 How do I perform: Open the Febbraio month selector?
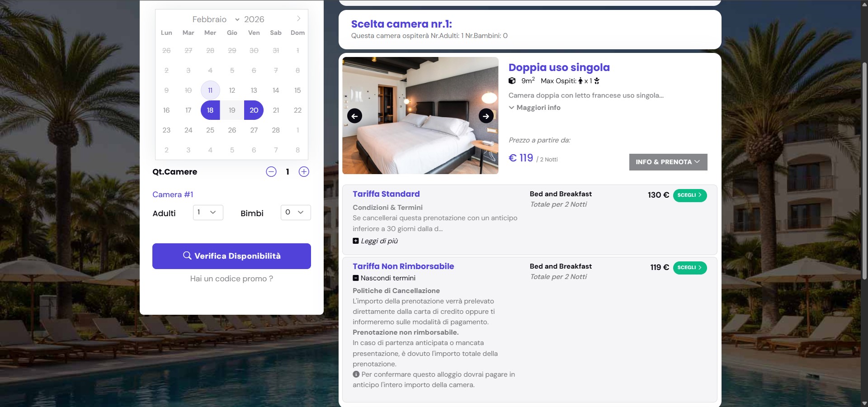pos(215,19)
